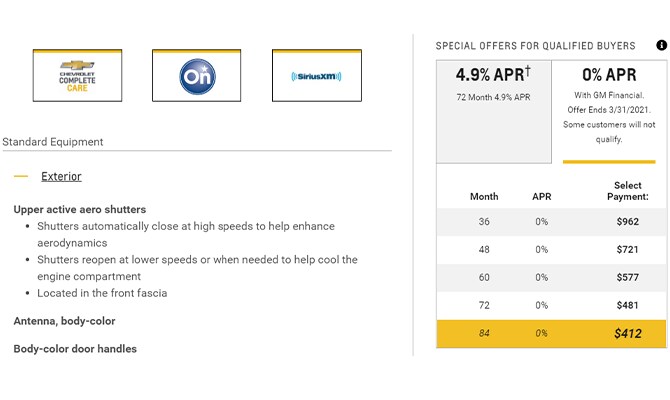Open the Chevrolet Complete Care logo tile

point(77,75)
